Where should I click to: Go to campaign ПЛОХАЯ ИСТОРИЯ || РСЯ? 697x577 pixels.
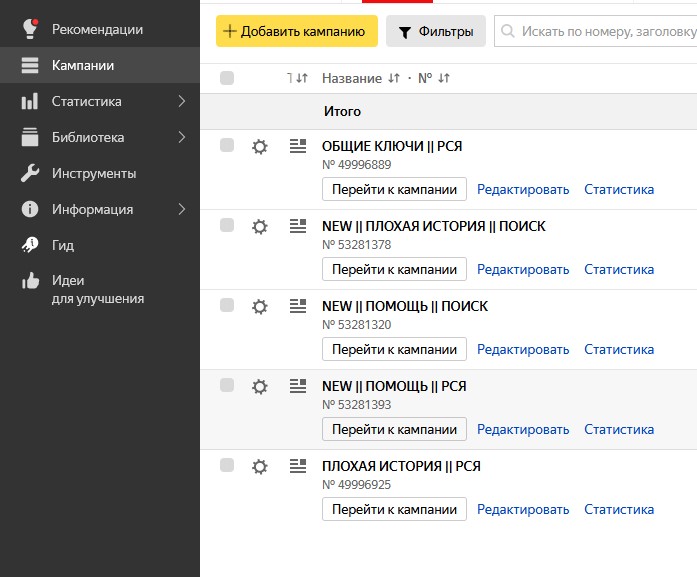click(394, 509)
